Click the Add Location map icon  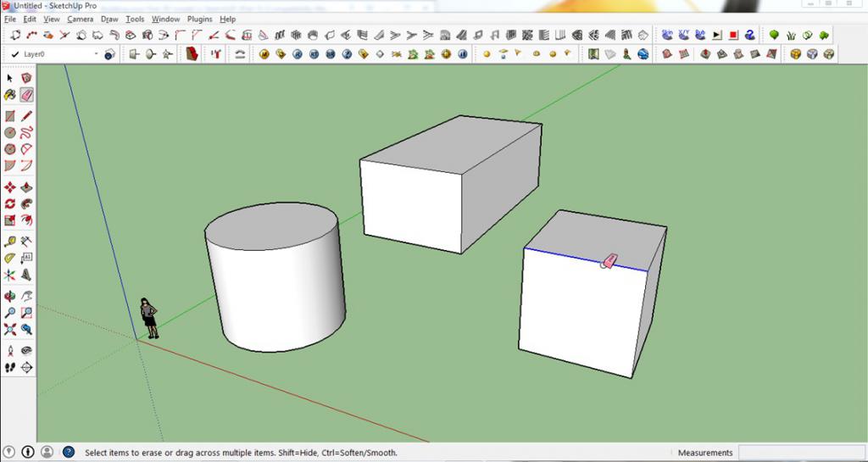[593, 54]
